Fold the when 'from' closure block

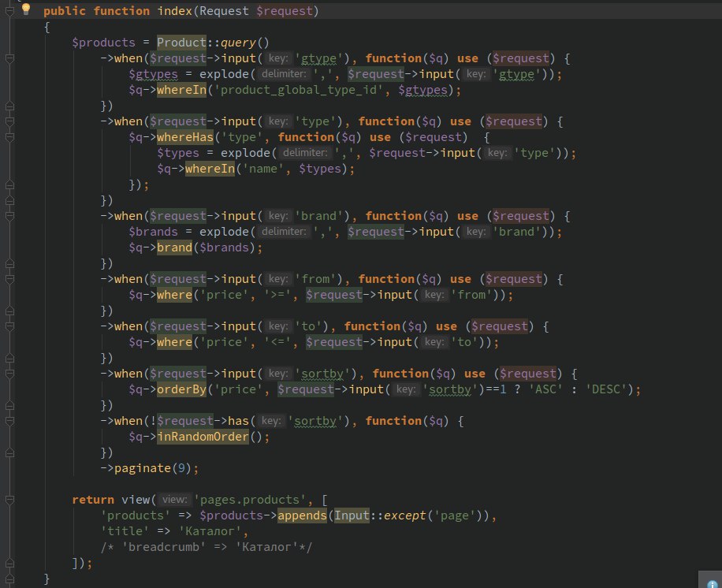[9, 279]
